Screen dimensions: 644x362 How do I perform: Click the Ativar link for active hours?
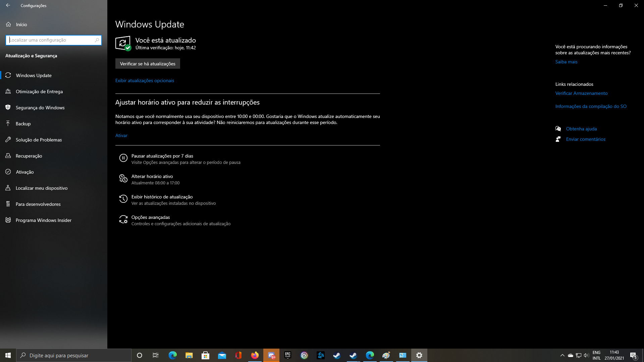(121, 135)
